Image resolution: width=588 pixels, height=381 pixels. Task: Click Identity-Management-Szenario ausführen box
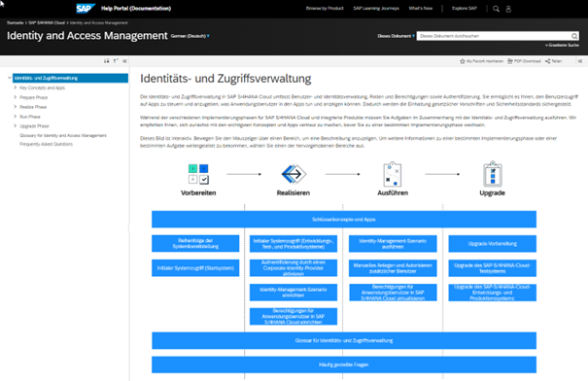pos(393,244)
